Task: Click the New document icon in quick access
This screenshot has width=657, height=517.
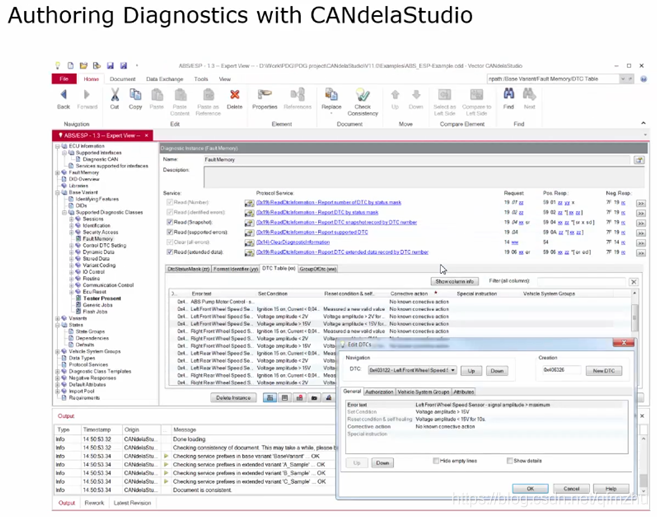Action: point(70,66)
